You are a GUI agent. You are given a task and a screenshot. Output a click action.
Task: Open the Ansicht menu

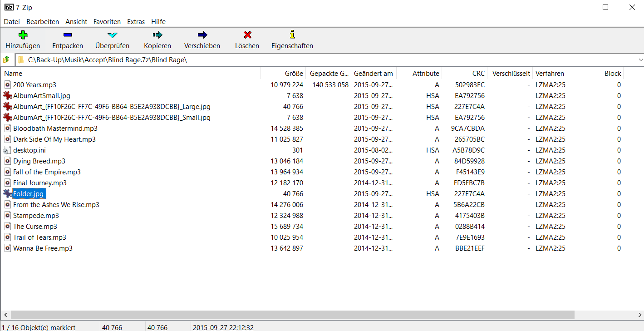[76, 22]
